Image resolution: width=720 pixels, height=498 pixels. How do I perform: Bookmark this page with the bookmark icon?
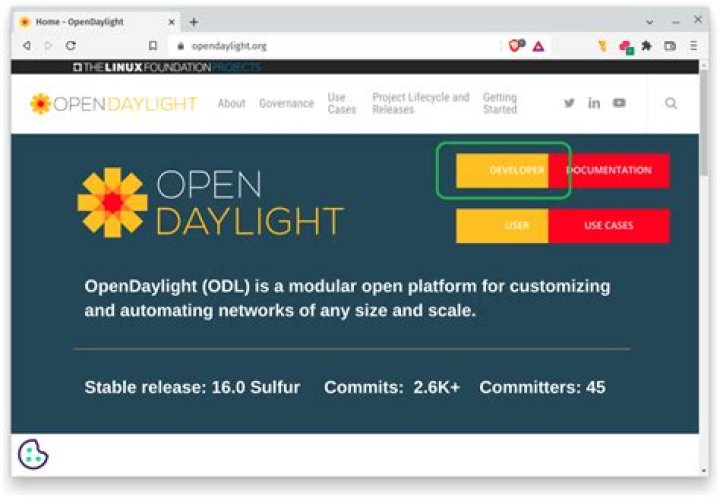click(x=153, y=45)
